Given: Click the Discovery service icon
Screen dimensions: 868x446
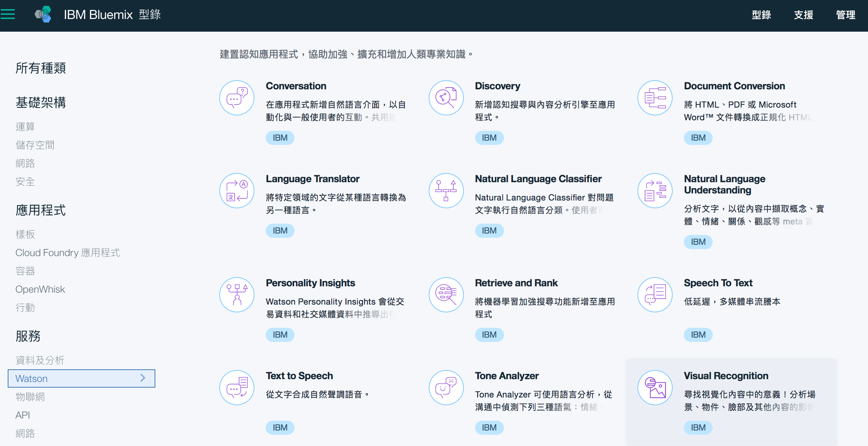Looking at the screenshot, I should 446,98.
